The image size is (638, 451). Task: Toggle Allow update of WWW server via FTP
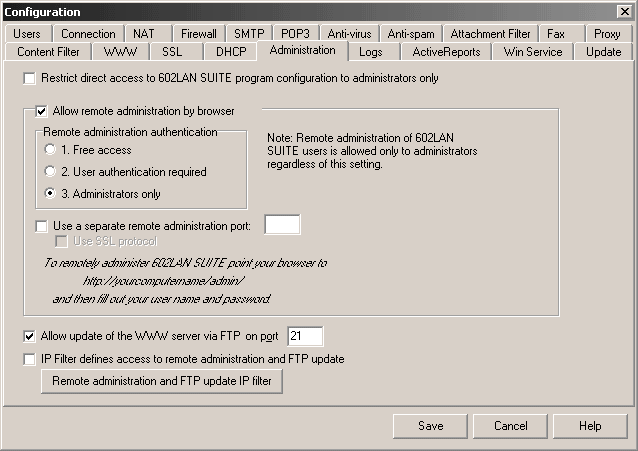click(28, 337)
